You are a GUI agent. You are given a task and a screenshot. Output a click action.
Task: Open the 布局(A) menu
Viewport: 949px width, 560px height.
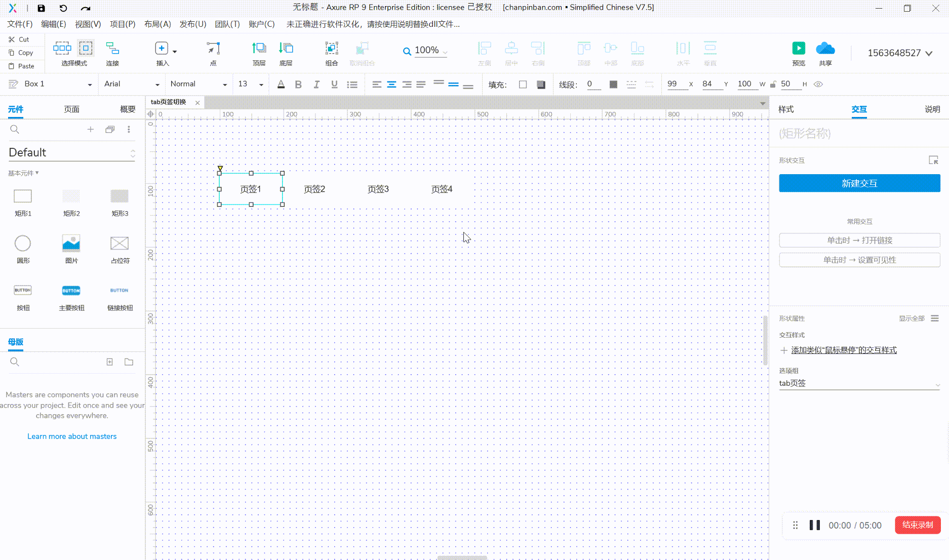(x=157, y=24)
